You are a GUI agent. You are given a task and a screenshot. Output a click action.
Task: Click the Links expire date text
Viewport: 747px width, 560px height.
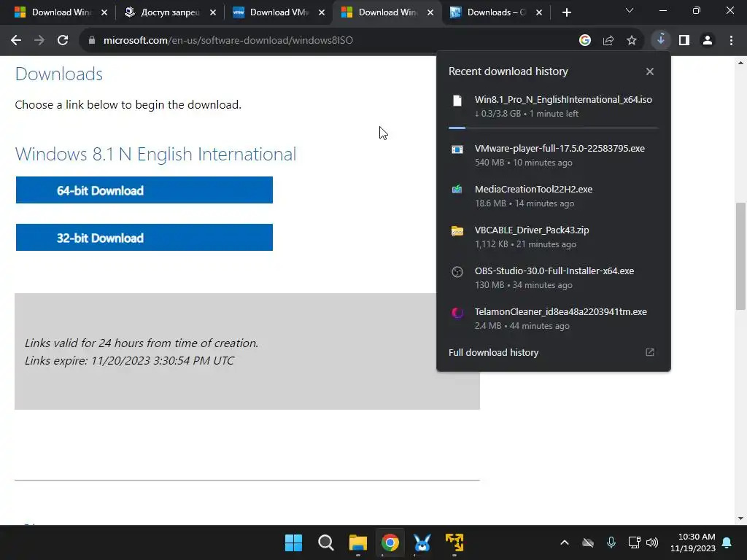tap(129, 360)
